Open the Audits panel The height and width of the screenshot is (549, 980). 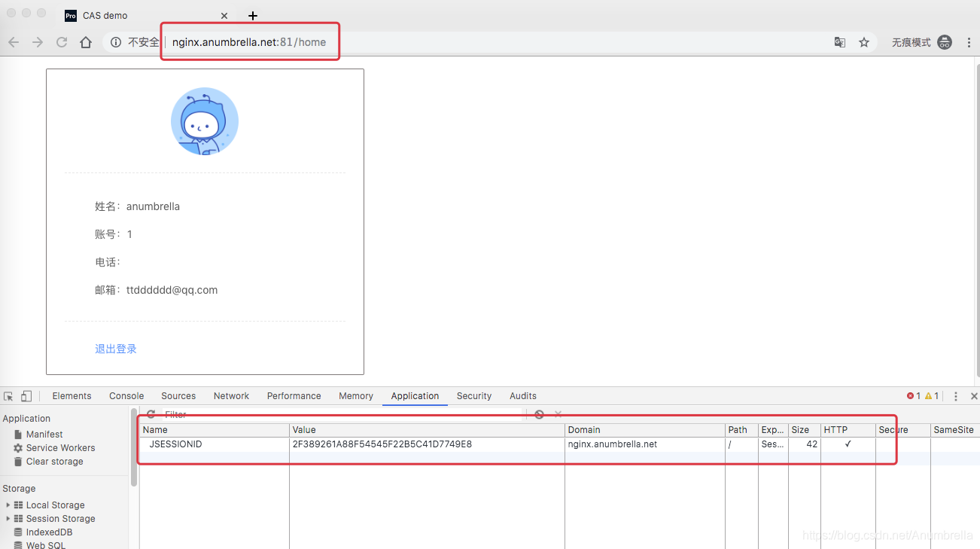(523, 396)
